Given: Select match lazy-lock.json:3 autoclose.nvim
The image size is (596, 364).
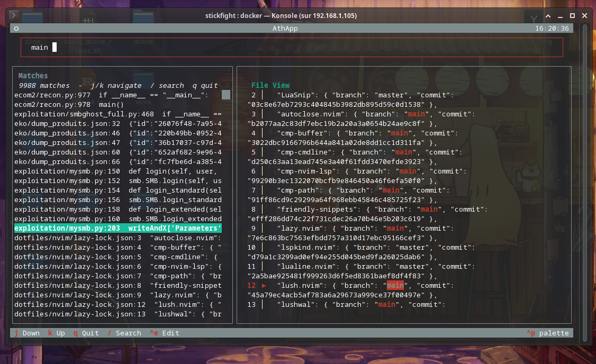Looking at the screenshot, I should point(118,238).
